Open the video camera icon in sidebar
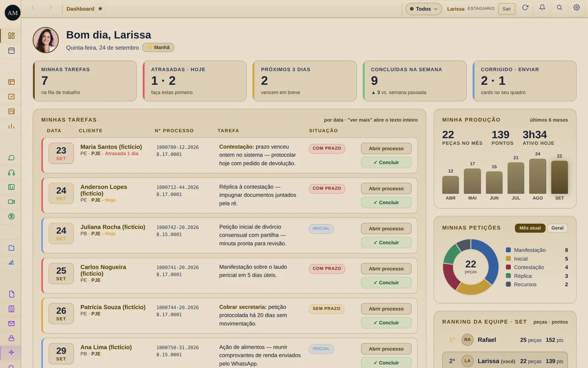 click(x=11, y=202)
